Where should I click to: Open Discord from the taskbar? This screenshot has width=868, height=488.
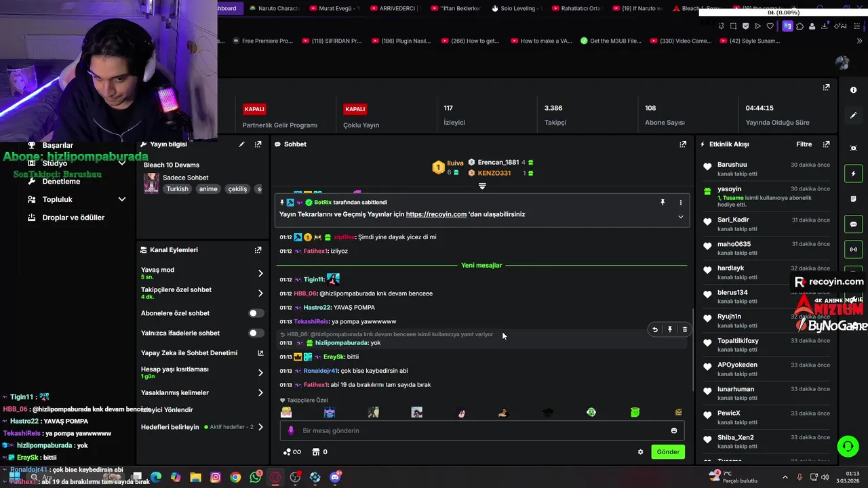point(335,477)
